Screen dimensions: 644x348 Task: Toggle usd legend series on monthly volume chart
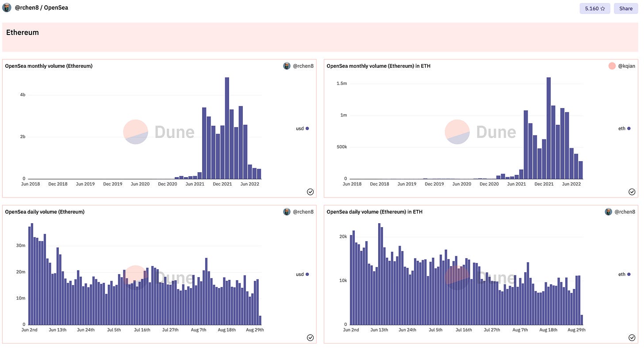[x=303, y=128]
